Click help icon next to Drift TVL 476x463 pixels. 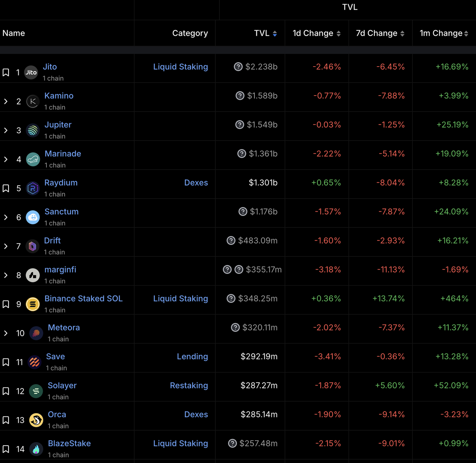pyautogui.click(x=231, y=241)
